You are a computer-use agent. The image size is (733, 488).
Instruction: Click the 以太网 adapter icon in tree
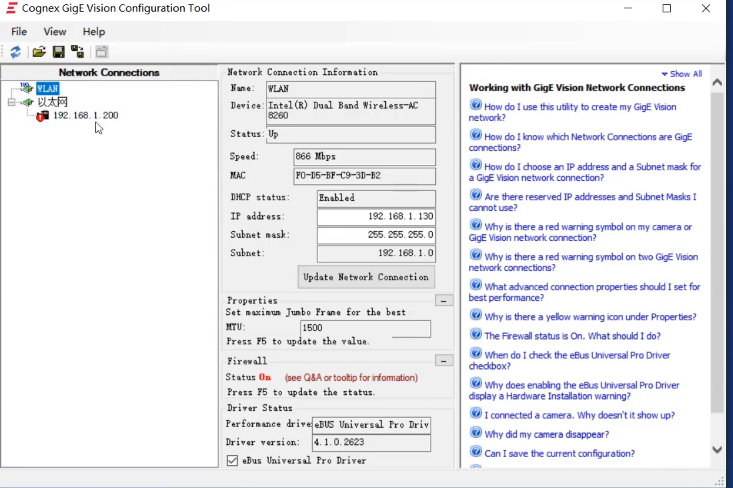click(x=28, y=102)
